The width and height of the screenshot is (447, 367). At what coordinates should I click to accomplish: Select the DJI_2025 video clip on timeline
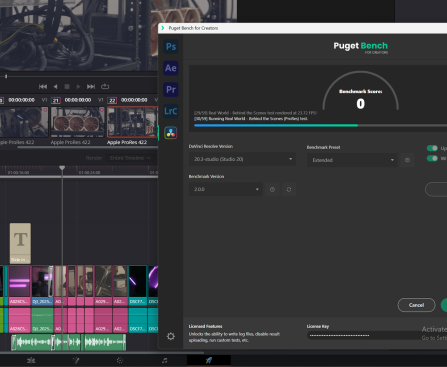click(x=42, y=286)
